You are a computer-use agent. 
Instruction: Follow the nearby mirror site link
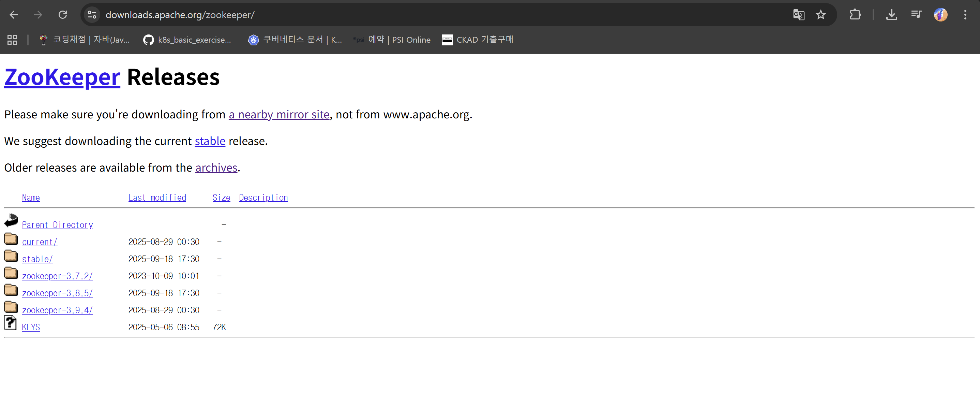pyautogui.click(x=279, y=115)
